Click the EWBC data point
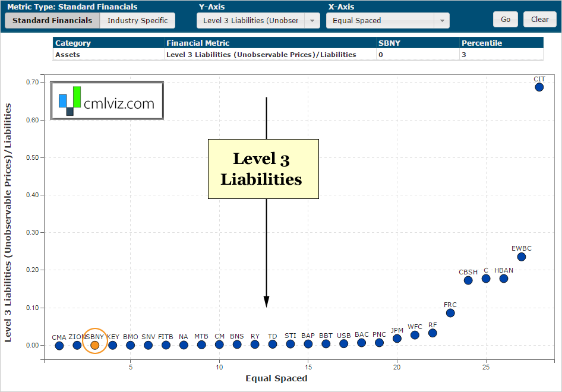Image resolution: width=562 pixels, height=392 pixels. click(x=522, y=257)
